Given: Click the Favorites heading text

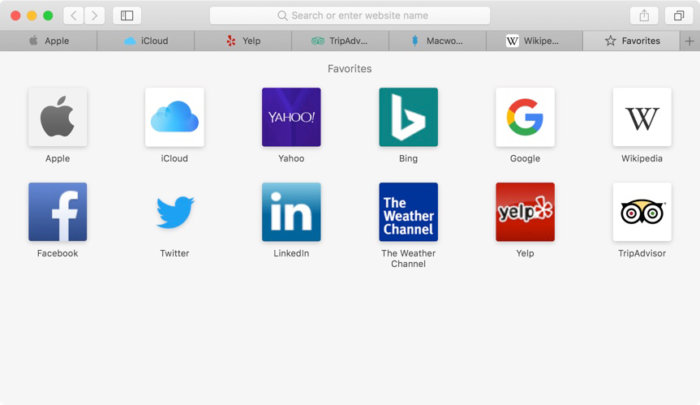Looking at the screenshot, I should (x=350, y=69).
